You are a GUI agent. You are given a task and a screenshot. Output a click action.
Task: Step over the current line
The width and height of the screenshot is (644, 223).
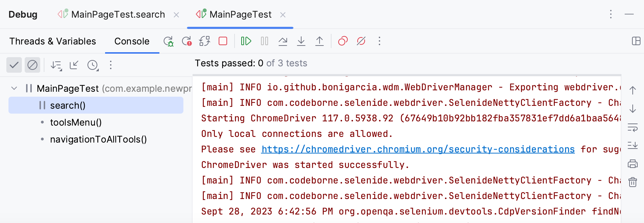click(283, 41)
